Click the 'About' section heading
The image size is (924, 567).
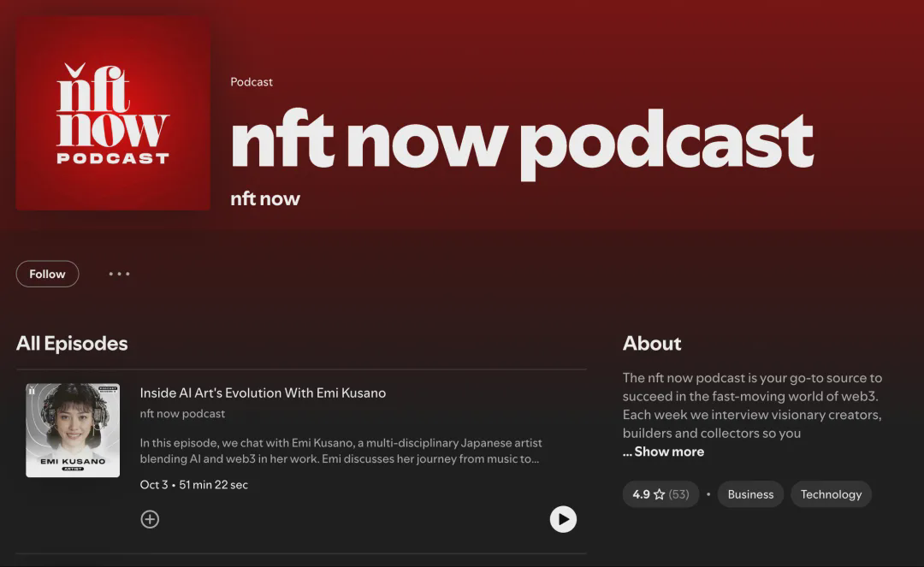pyautogui.click(x=652, y=343)
